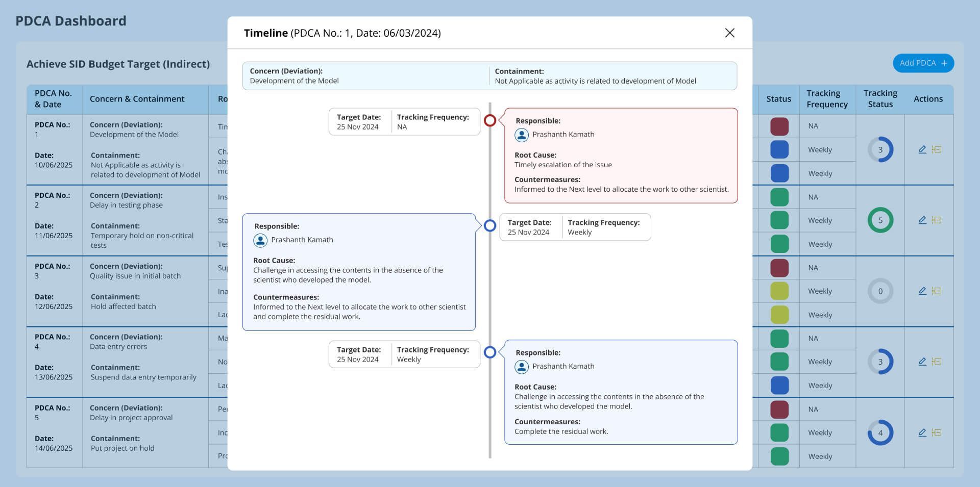The height and width of the screenshot is (487, 980).
Task: Click the bottom blue timeline marker
Action: click(489, 352)
